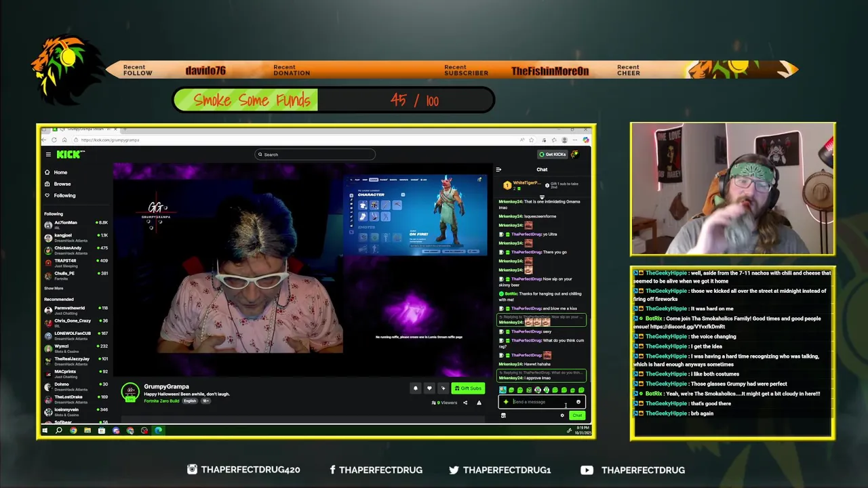Screen dimensions: 868x488
Task: Add page to favorites star icon
Action: coord(532,140)
